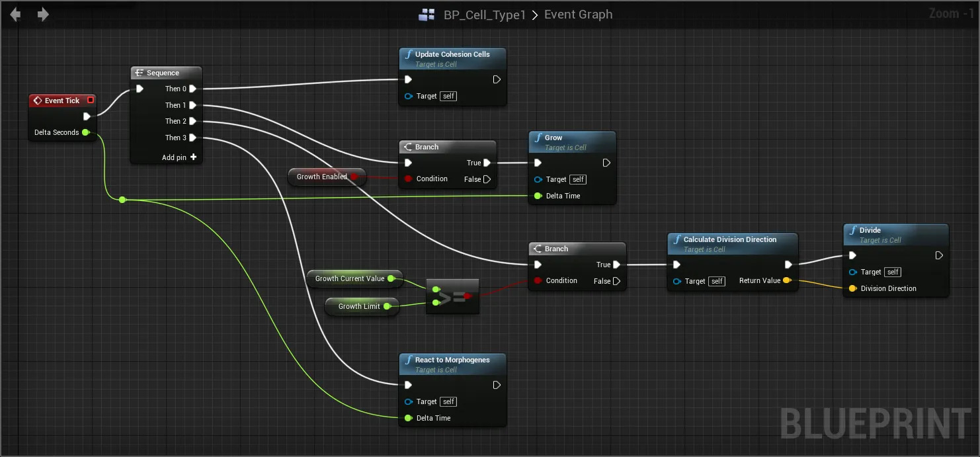This screenshot has width=980, height=457.
Task: Click the Then 0 execution output pin
Action: [192, 89]
